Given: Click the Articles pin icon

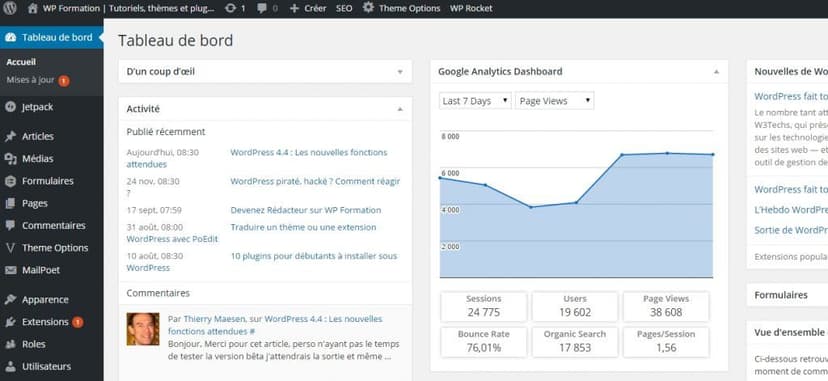Looking at the screenshot, I should [x=10, y=136].
